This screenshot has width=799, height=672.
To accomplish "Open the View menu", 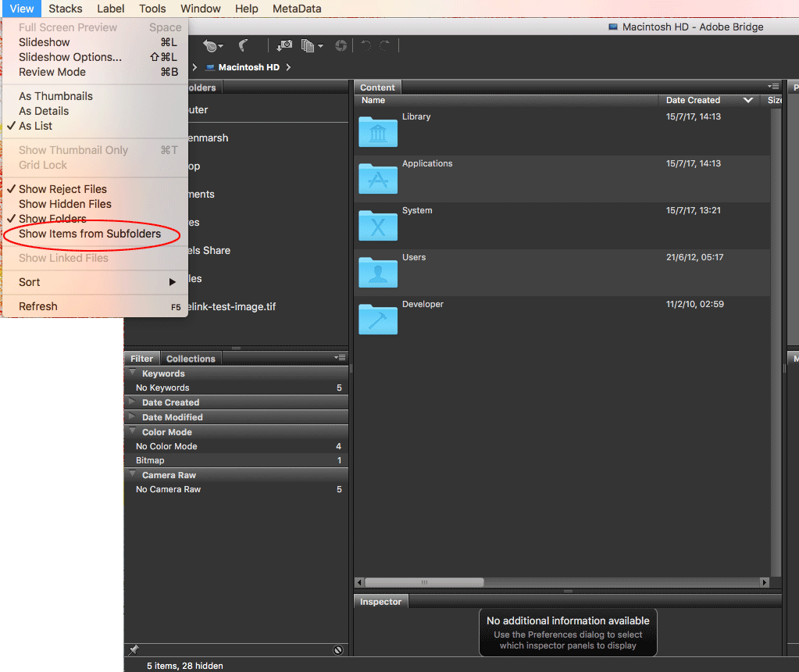I will point(21,9).
